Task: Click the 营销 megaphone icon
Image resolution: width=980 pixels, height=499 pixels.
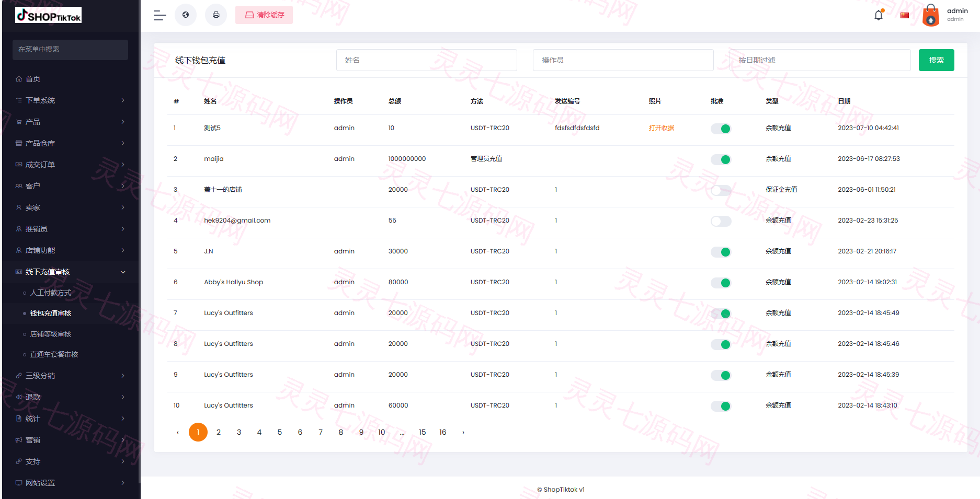Action: (x=19, y=440)
